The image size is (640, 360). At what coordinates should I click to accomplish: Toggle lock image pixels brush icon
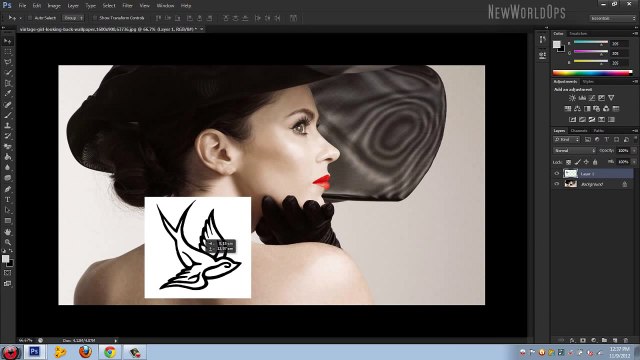[x=578, y=162]
